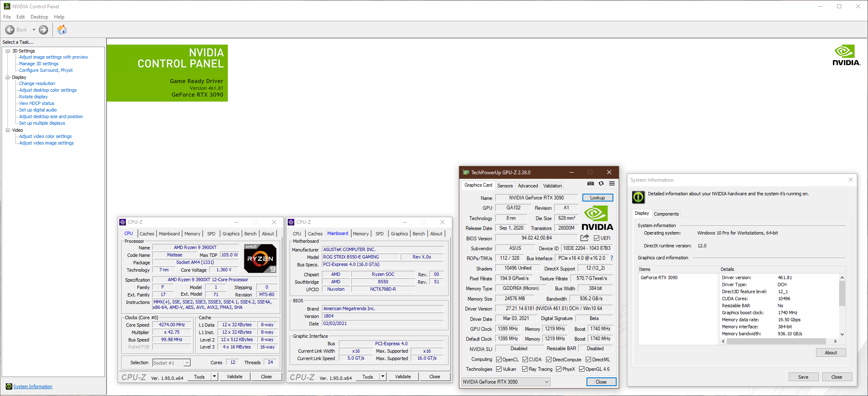Click the Home icon in NVIDIA Control Panel toolbar
Image resolution: width=868 pixels, height=396 pixels.
pos(62,30)
